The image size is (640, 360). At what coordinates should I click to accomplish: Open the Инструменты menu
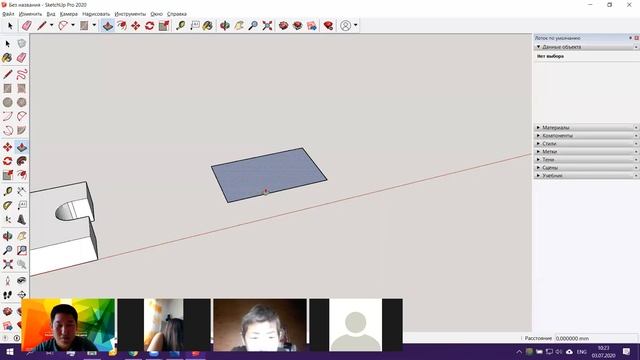130,14
